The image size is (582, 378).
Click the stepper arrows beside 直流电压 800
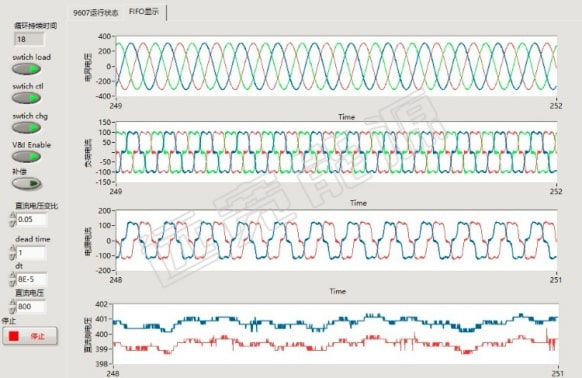[x=13, y=306]
